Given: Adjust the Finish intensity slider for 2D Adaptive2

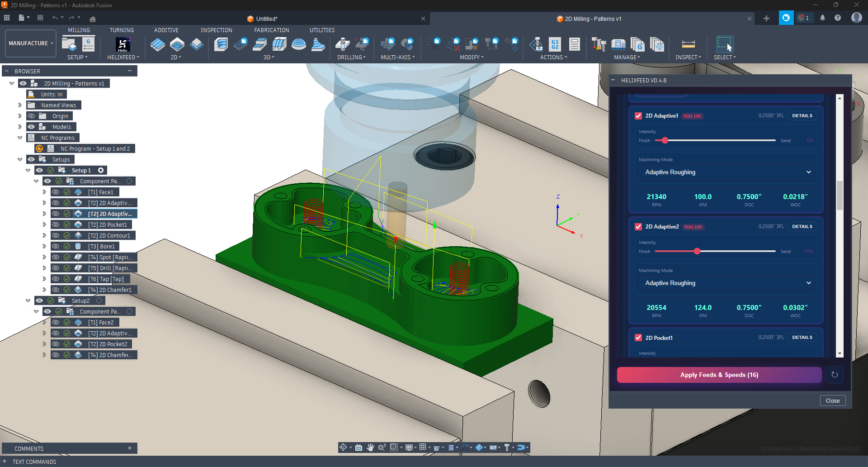Looking at the screenshot, I should coord(698,251).
